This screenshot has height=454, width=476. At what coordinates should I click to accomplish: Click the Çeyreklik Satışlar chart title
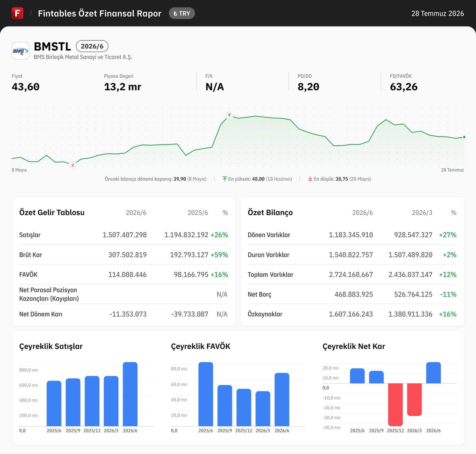click(x=51, y=346)
